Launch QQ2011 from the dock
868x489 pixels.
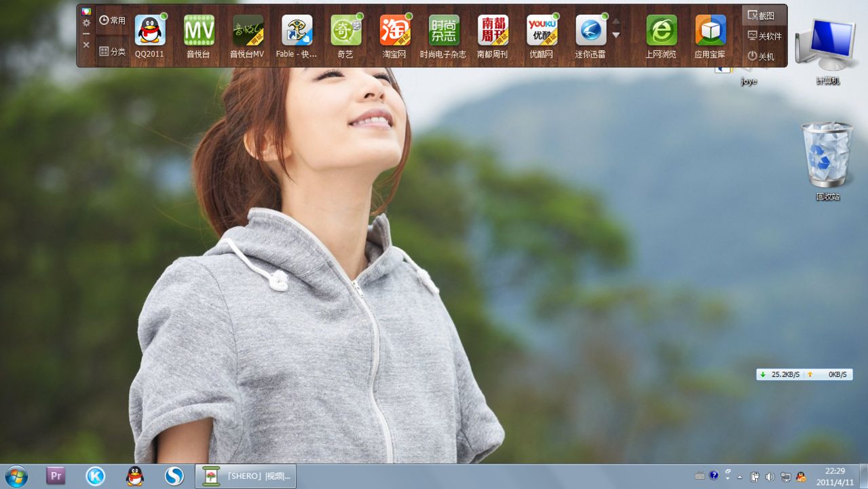(150, 31)
